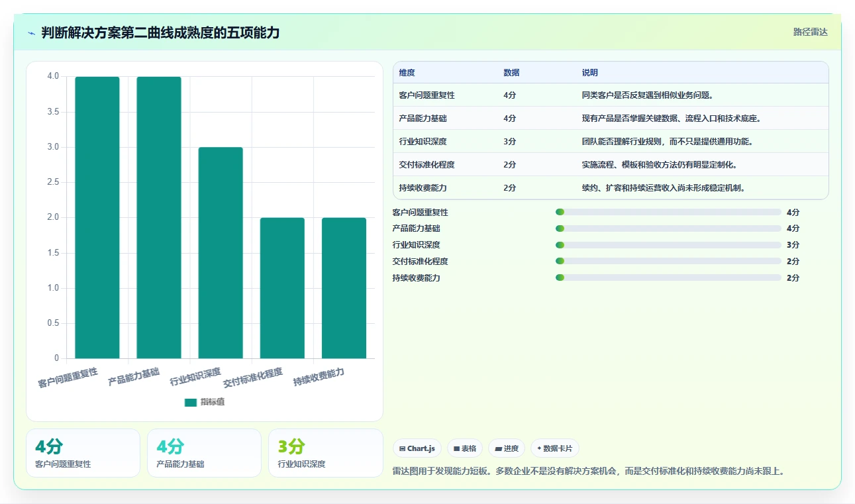Click the 产品能力基础 progress bar
The image size is (855, 504).
click(x=668, y=228)
